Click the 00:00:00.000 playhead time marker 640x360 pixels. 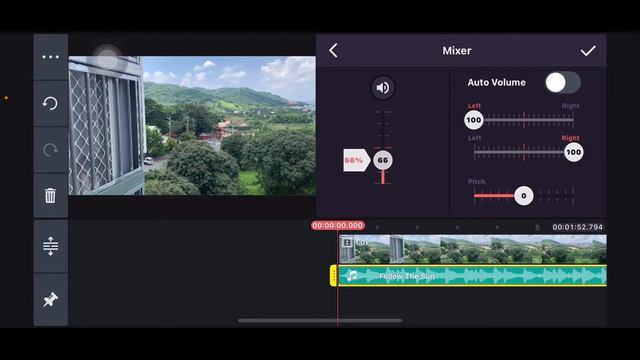click(338, 225)
